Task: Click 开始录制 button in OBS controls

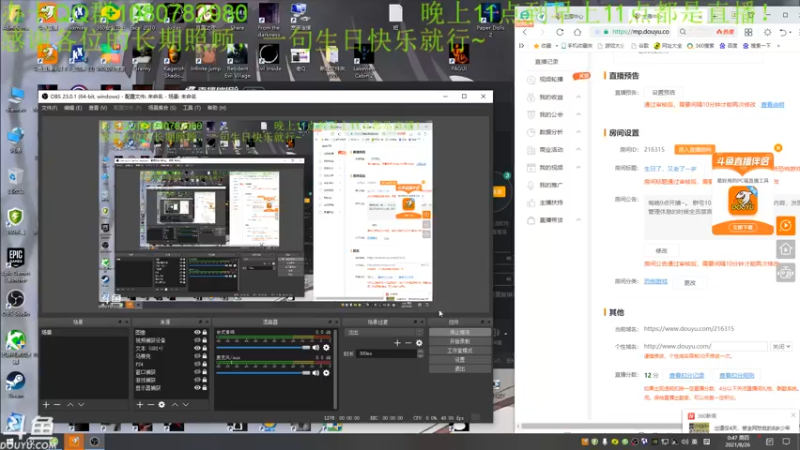Action: (460, 341)
